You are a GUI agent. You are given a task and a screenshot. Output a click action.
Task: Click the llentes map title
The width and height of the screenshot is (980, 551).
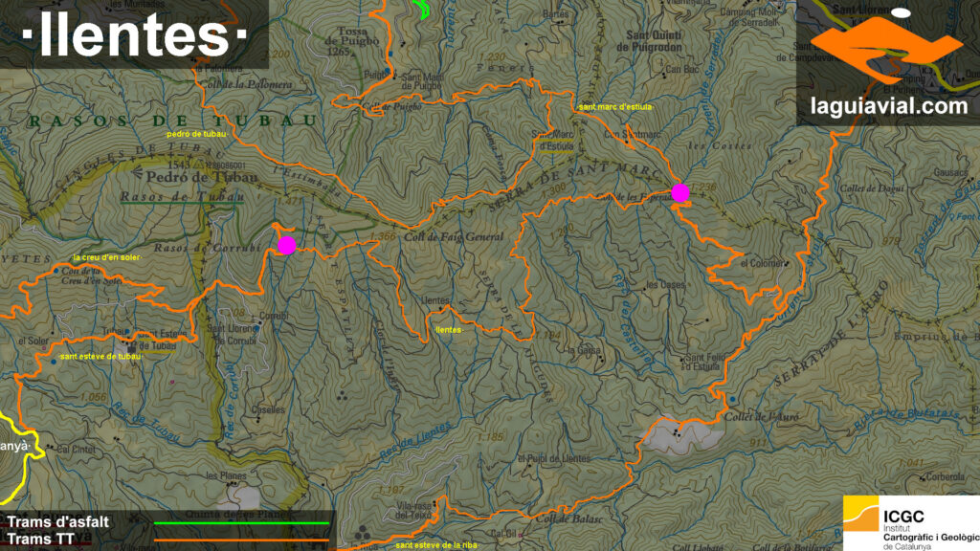pos(133,35)
